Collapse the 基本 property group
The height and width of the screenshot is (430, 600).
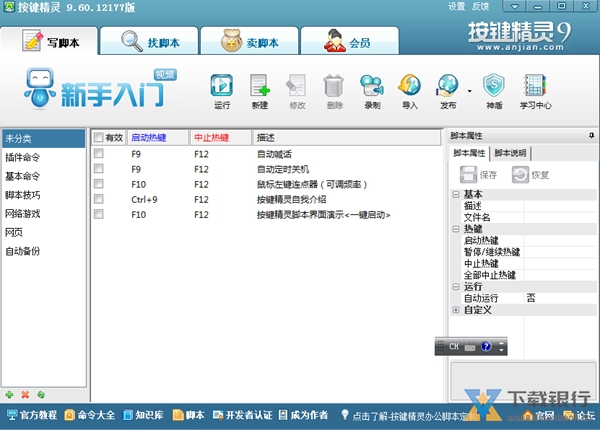[456, 194]
